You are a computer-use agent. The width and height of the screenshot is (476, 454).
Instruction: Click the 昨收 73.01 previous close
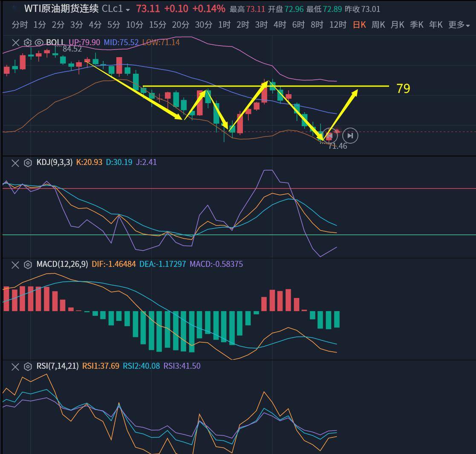363,9
